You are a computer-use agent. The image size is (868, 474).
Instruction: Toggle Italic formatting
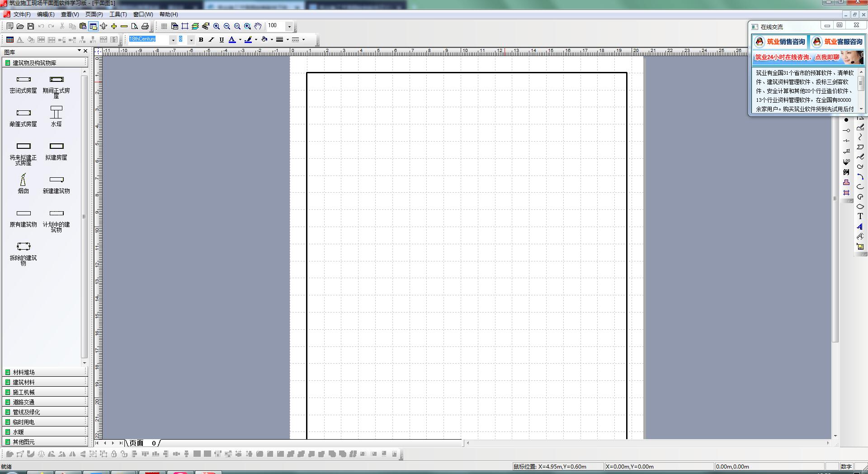(x=211, y=40)
